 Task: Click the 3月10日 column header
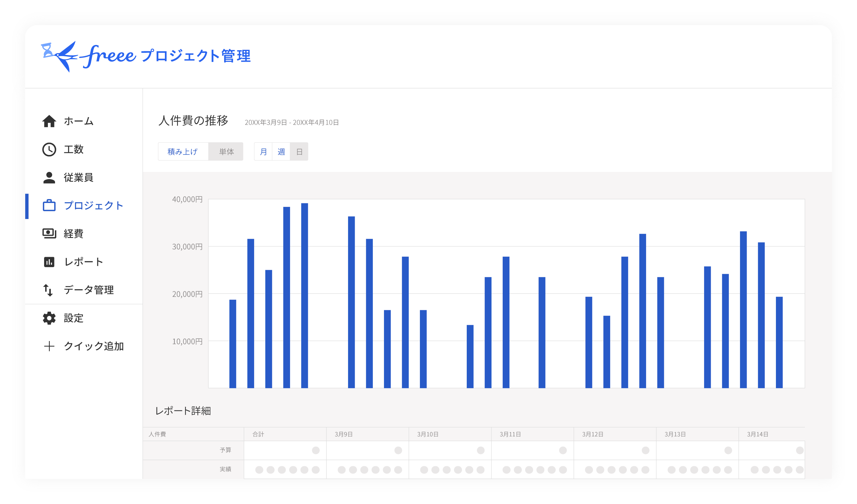[x=428, y=434]
